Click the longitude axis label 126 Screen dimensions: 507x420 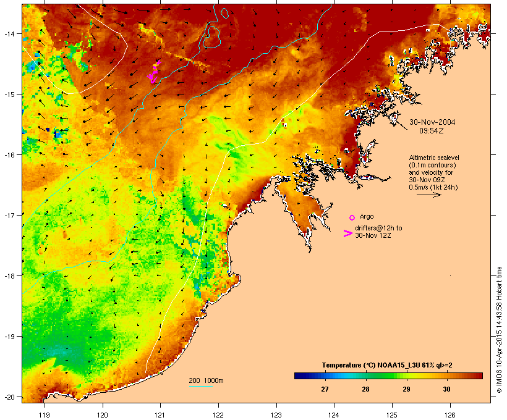(x=450, y=415)
